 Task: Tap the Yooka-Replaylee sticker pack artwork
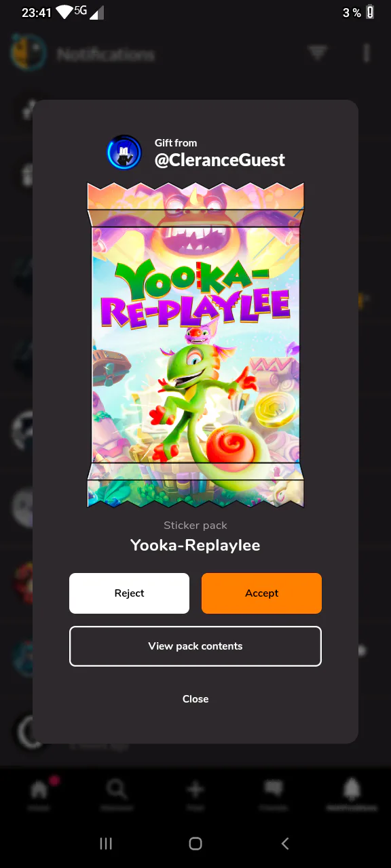tap(195, 344)
